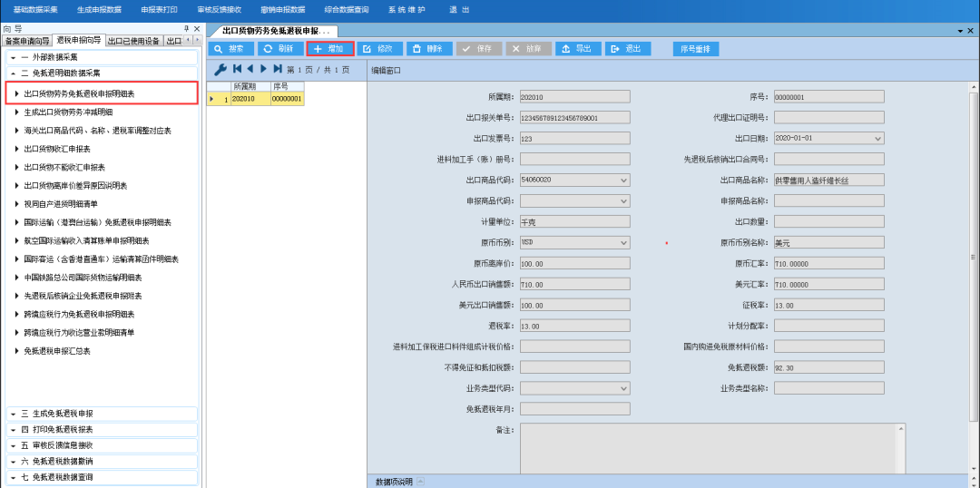Click the 出口发票号 input field

pyautogui.click(x=574, y=139)
